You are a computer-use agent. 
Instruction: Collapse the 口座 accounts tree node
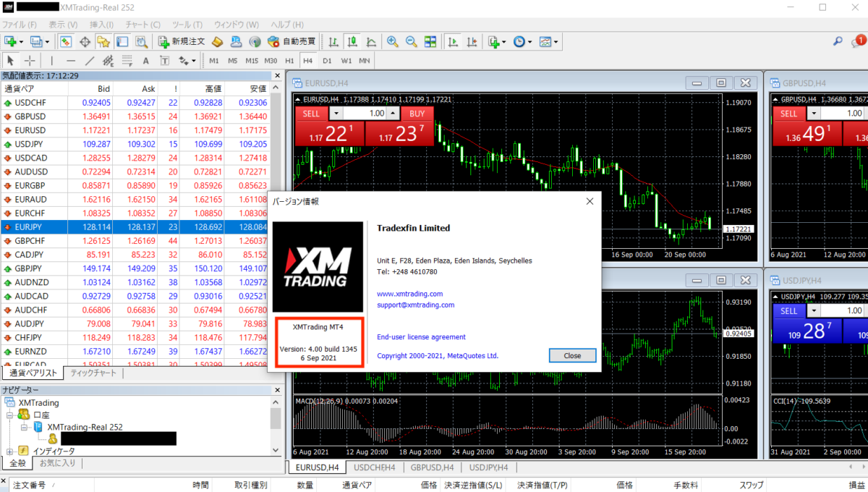[x=11, y=415]
